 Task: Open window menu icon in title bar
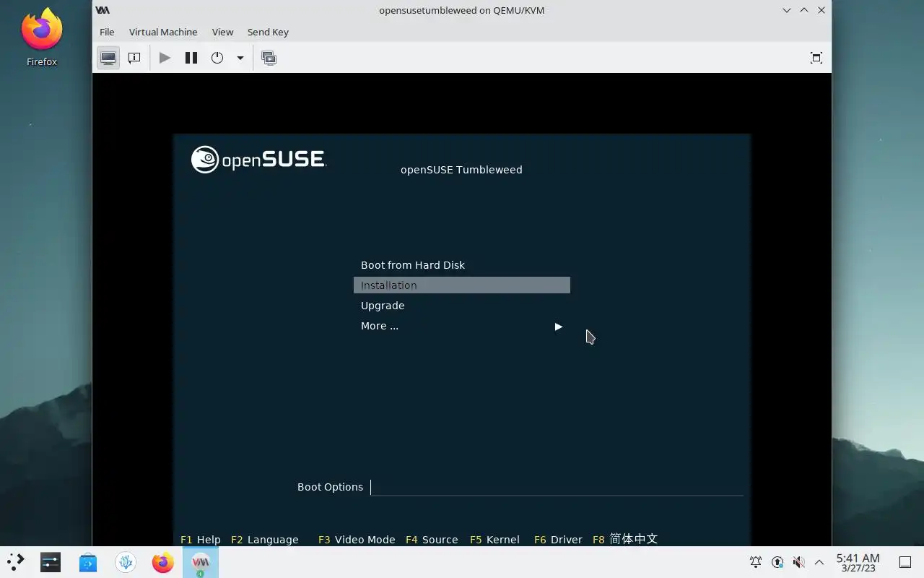point(103,10)
